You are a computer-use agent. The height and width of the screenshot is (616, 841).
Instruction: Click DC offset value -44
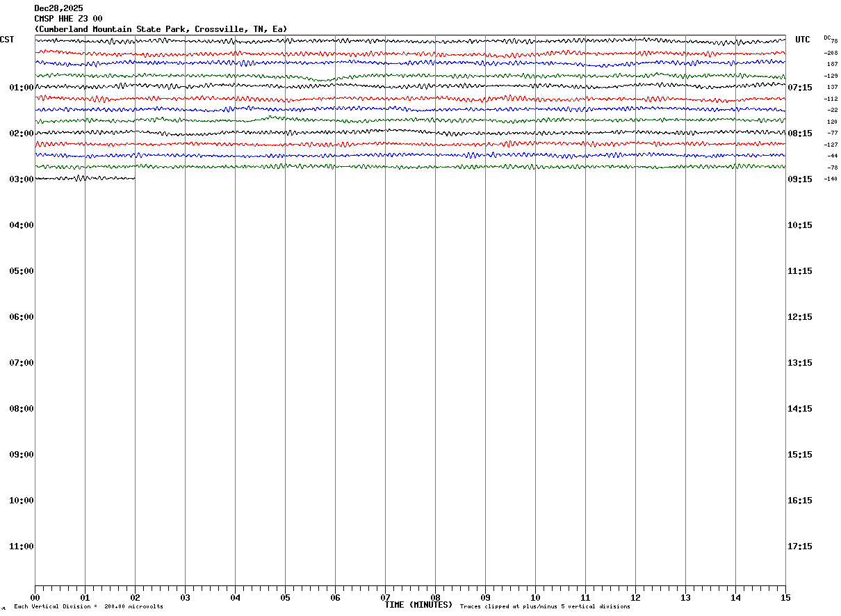coord(832,156)
